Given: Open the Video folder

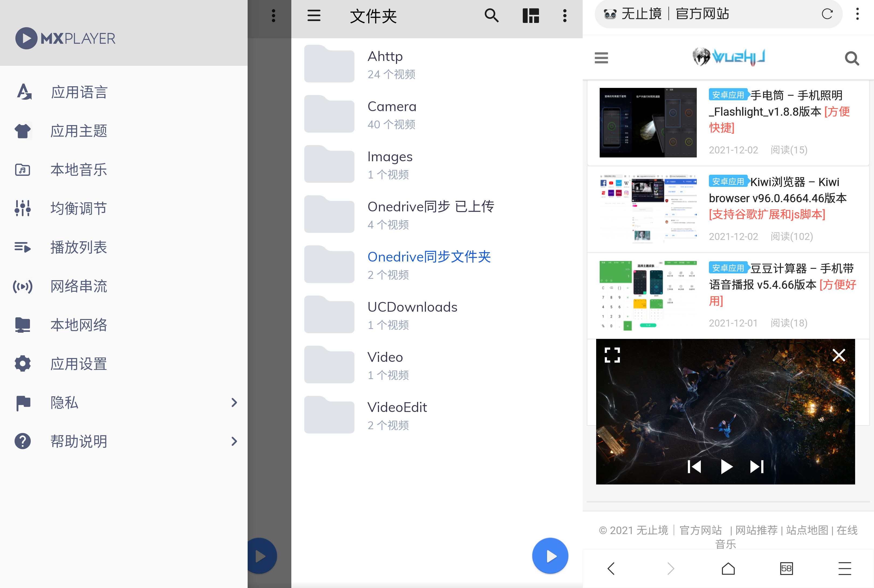Looking at the screenshot, I should tap(437, 365).
